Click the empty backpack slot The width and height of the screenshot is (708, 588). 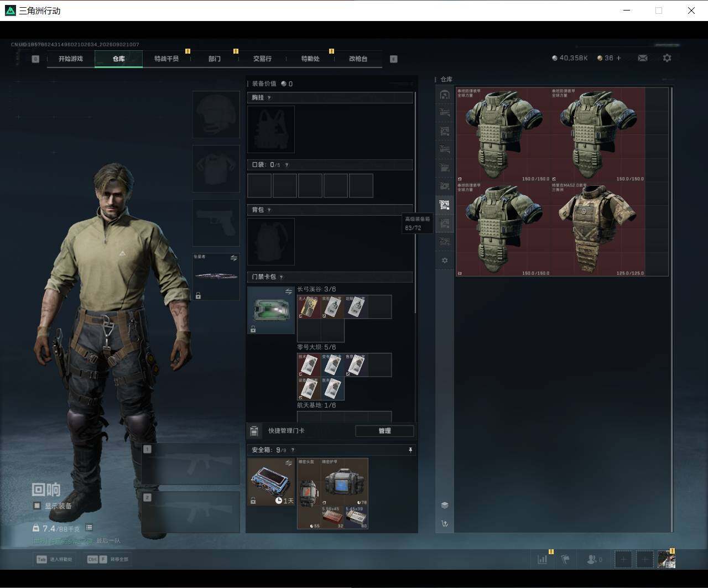[x=271, y=242]
